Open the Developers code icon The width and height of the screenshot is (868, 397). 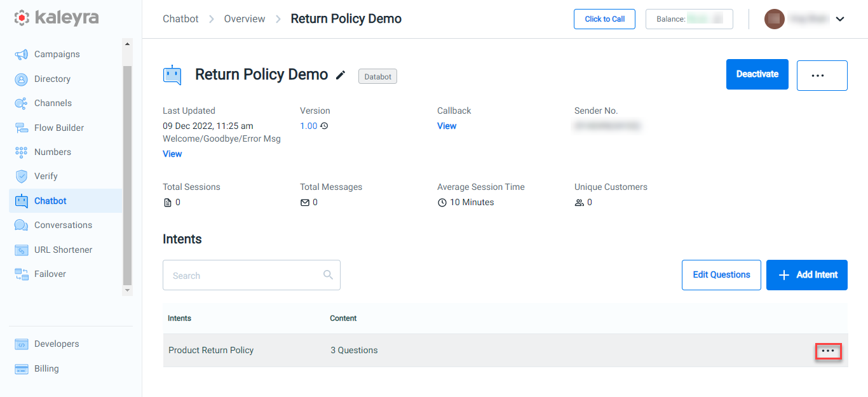22,344
